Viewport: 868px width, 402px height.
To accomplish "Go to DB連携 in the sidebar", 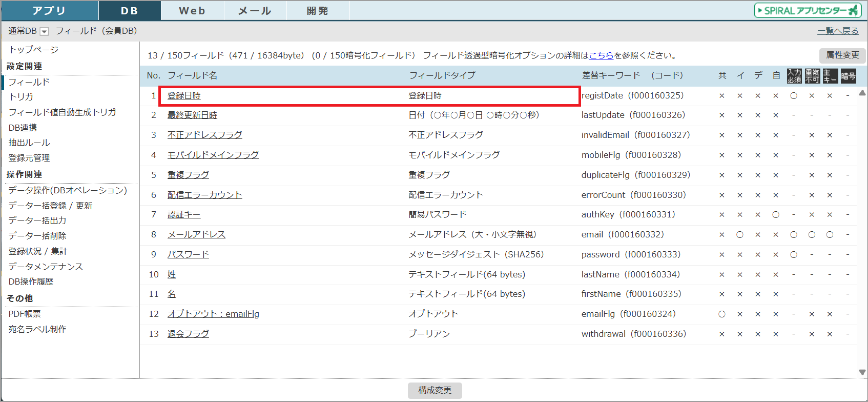I will coord(23,127).
